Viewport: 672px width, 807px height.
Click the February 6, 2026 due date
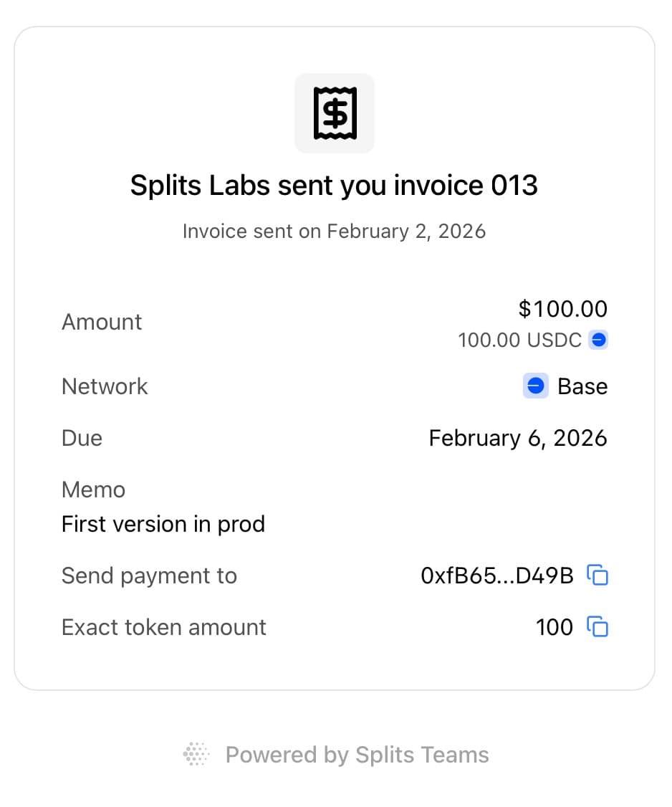point(517,438)
